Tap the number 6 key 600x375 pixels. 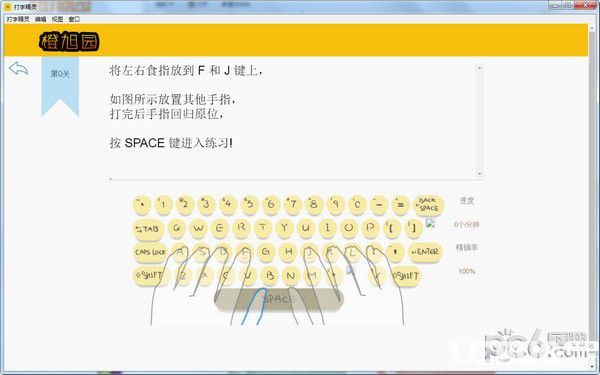(x=271, y=204)
